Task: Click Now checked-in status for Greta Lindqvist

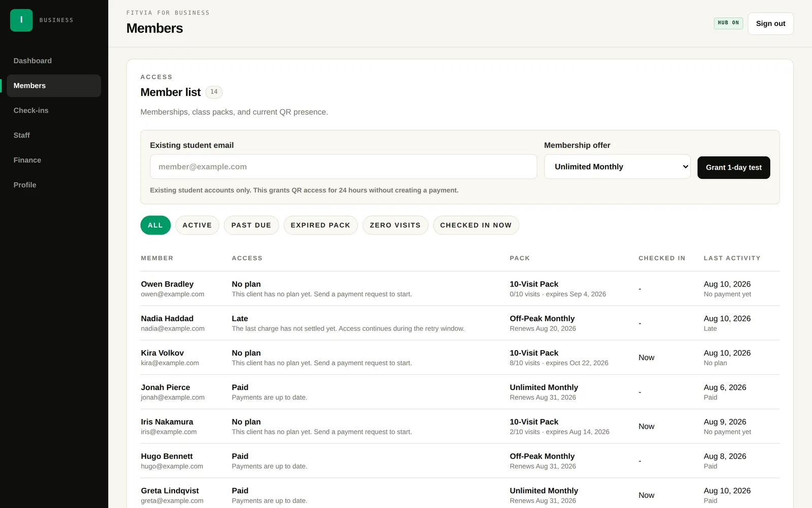Action: click(647, 496)
